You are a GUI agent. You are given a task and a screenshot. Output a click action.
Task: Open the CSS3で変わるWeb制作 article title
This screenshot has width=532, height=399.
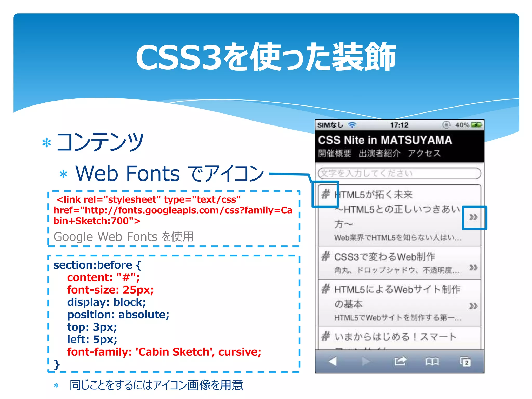tap(385, 257)
